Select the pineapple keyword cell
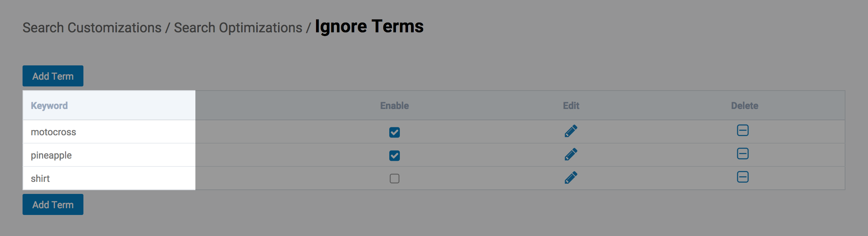 [x=51, y=155]
